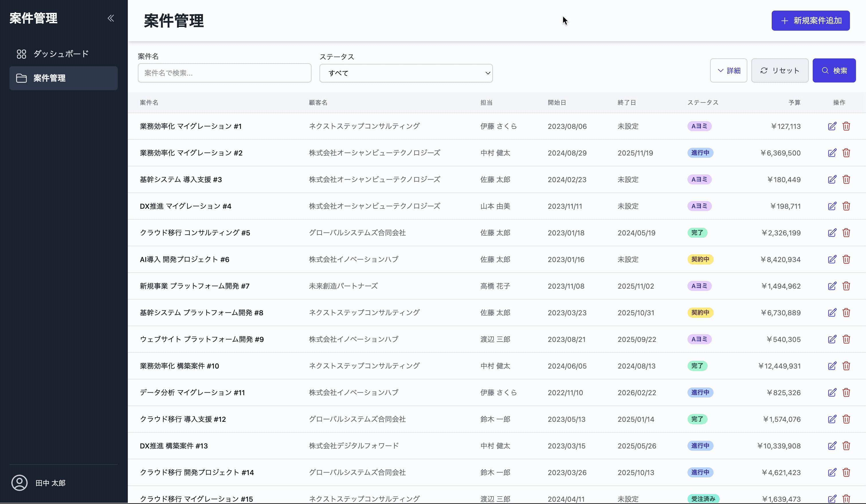Image resolution: width=866 pixels, height=504 pixels.
Task: Expand the 詳細 filter options
Action: (x=728, y=70)
